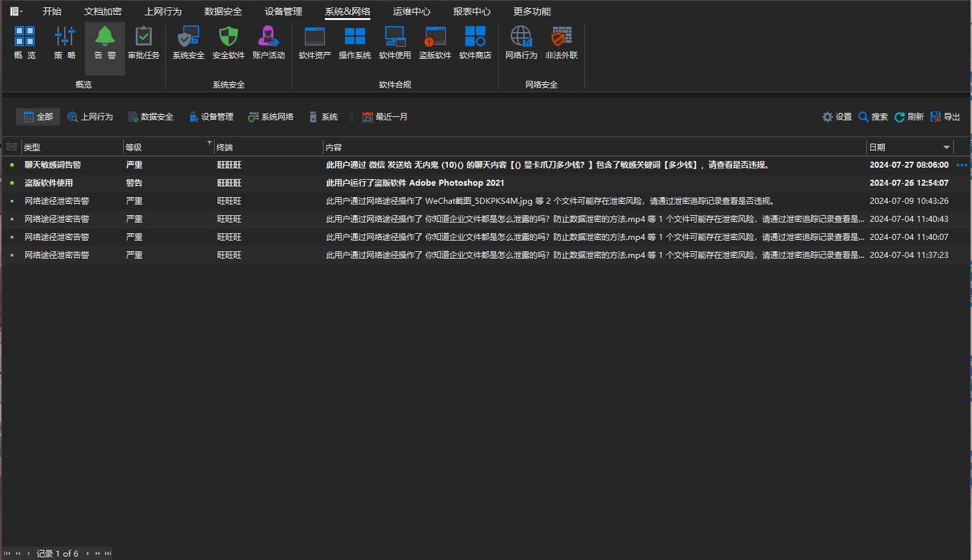Click the envelope read-status column header
This screenshot has width=972, height=560.
click(x=11, y=147)
